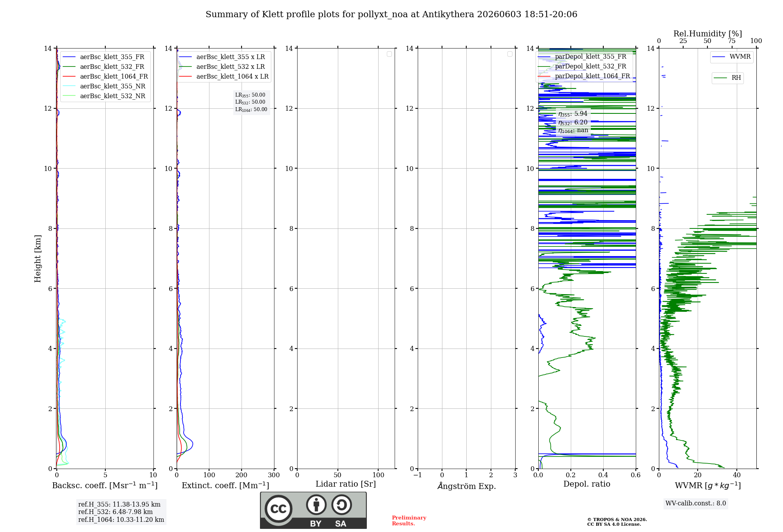Click the aerBsc_klett_532 x LR legend entry

pyautogui.click(x=222, y=67)
